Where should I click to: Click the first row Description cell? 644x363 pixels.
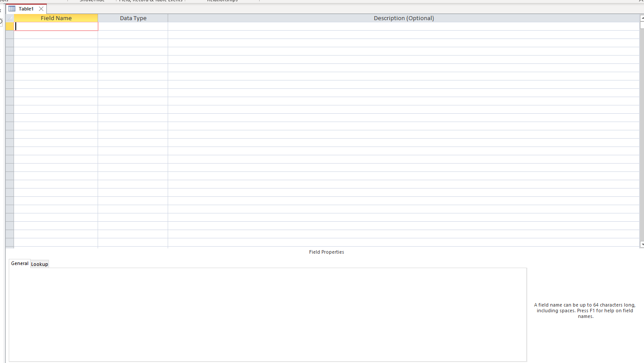[403, 26]
